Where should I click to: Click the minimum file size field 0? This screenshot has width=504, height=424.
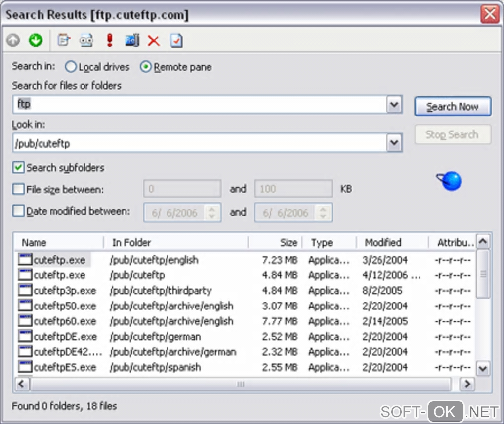point(182,189)
